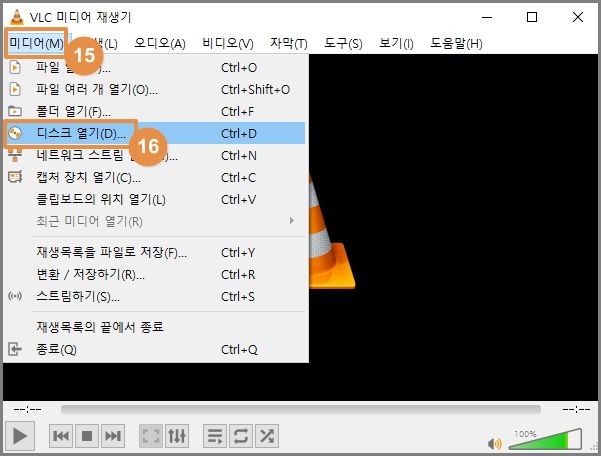Click the stream broadcast icon
Screen dimensions: 601x456
click(x=15, y=296)
